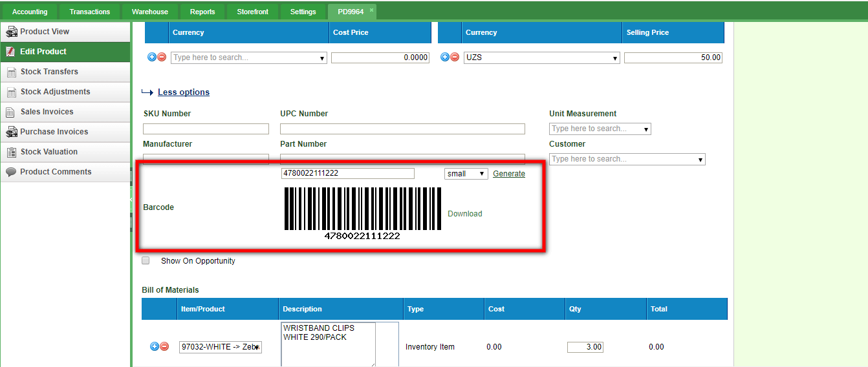Select Edit Product in sidebar

(x=65, y=52)
